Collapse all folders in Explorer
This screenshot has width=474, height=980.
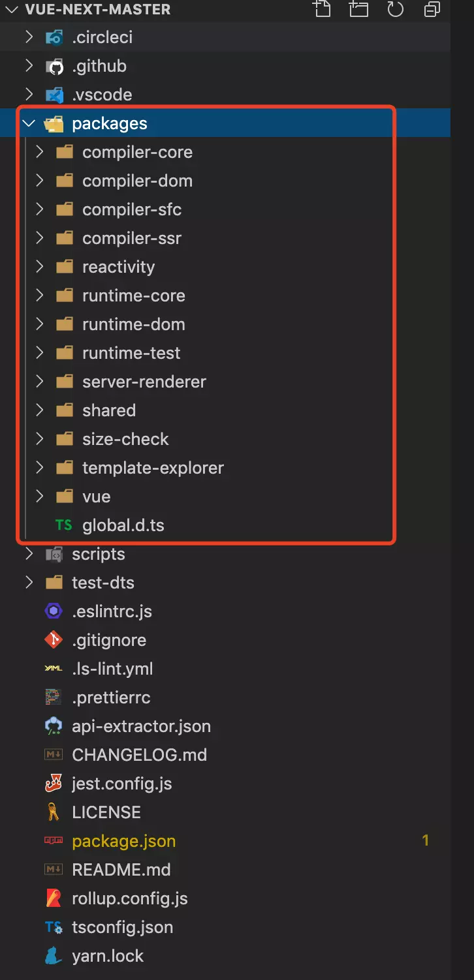pyautogui.click(x=432, y=8)
